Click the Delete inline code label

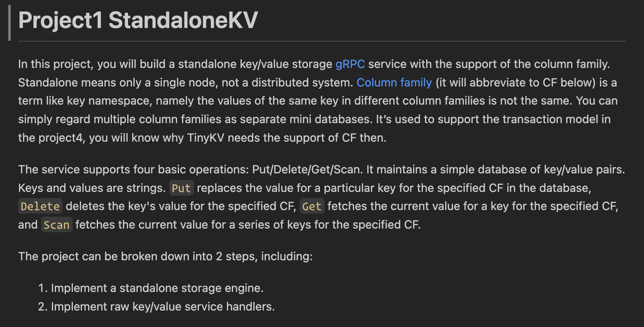point(40,206)
